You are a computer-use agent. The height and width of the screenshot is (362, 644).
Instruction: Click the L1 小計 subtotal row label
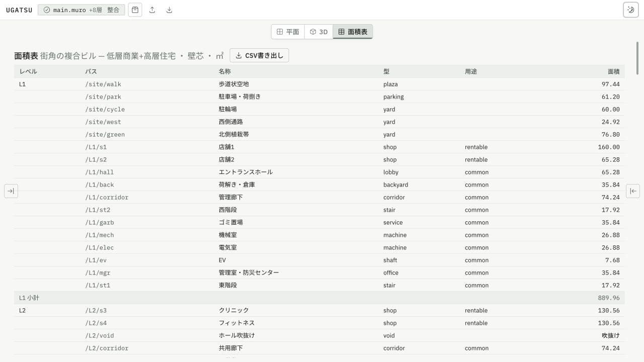pyautogui.click(x=29, y=298)
